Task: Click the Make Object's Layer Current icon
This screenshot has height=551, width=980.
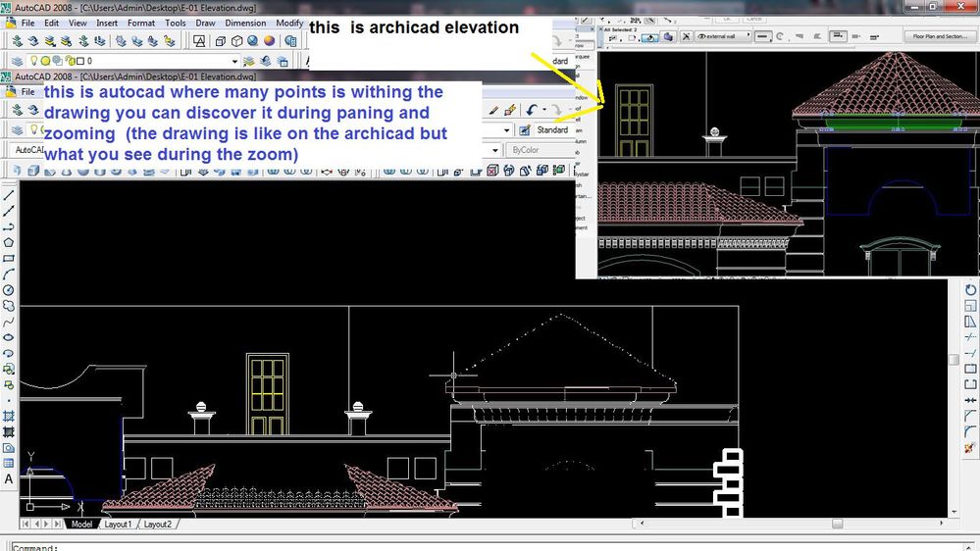Action: coord(249,61)
